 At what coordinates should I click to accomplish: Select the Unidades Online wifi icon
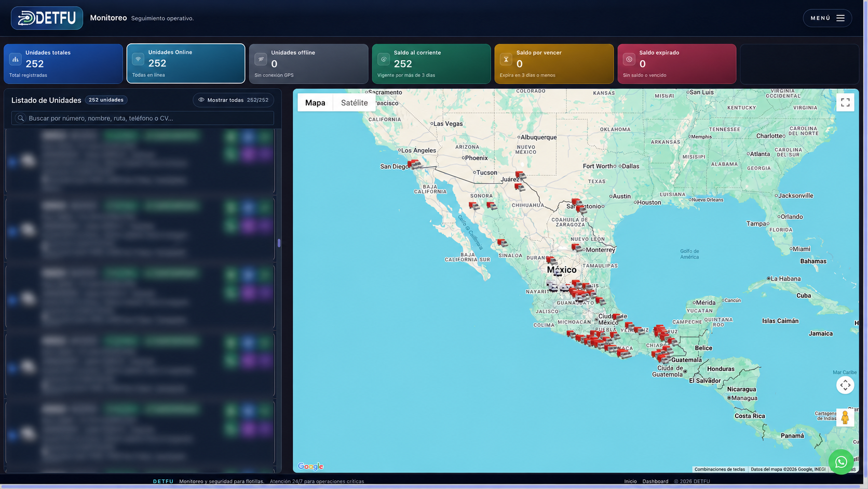click(x=138, y=59)
